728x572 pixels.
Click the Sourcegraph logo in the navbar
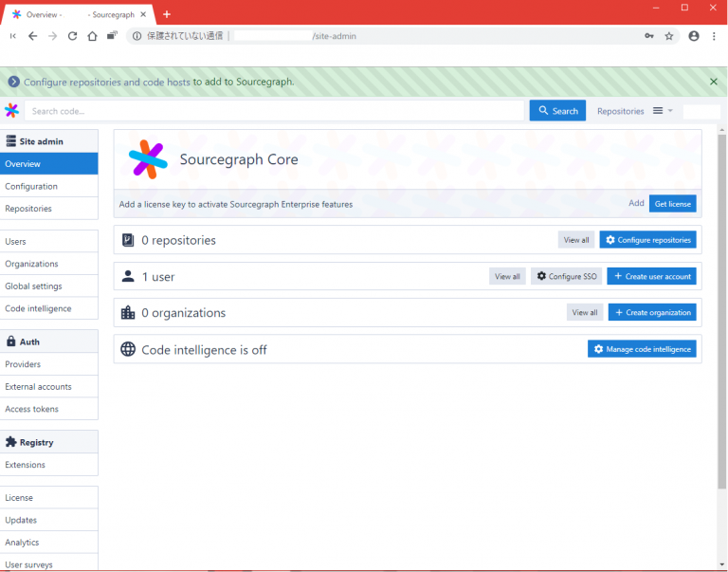[11, 111]
